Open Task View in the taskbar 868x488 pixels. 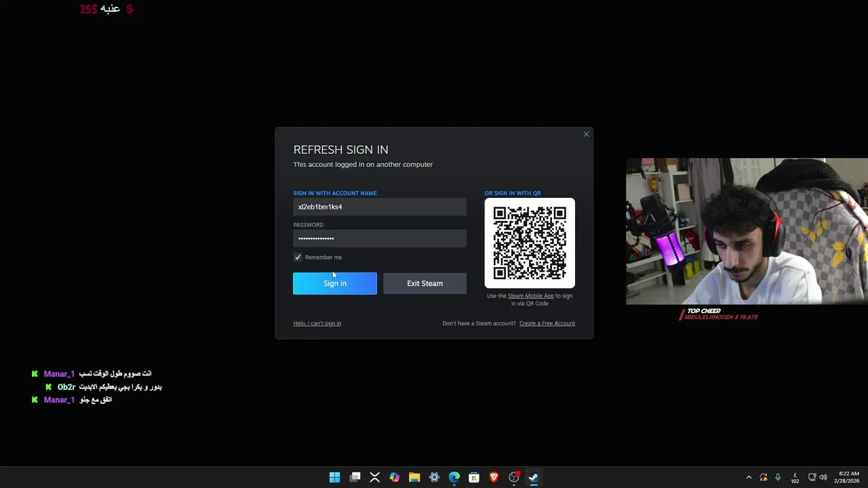click(355, 477)
